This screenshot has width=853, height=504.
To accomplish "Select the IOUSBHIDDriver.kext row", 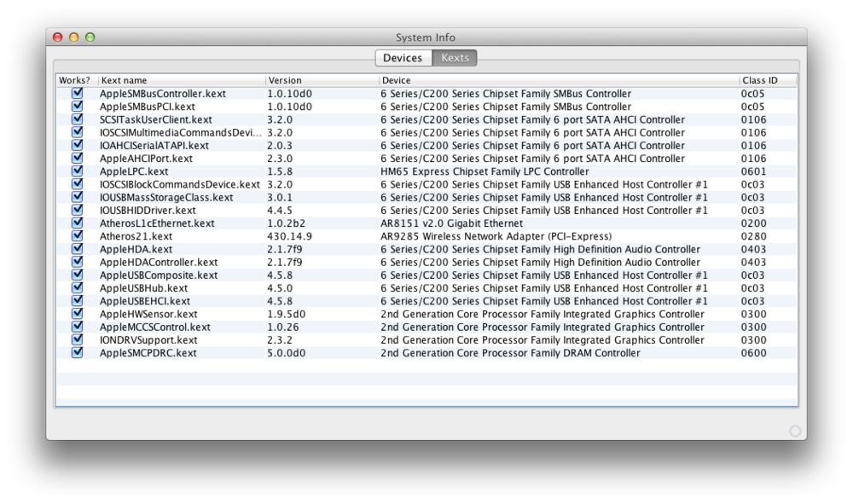I will [x=148, y=210].
